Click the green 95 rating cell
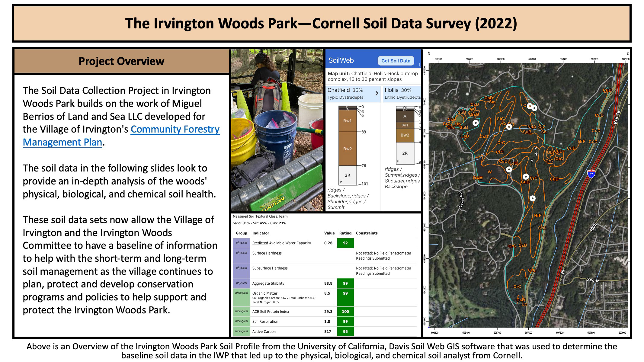This screenshot has width=644, height=362. pyautogui.click(x=345, y=332)
